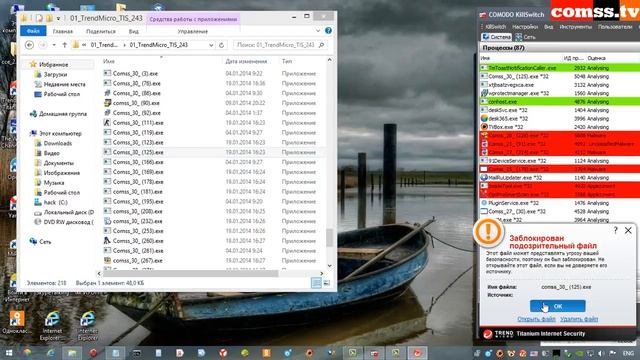Image resolution: width=640 pixels, height=360 pixels.
Task: Select PluginService.exe process row
Action: click(x=560, y=203)
